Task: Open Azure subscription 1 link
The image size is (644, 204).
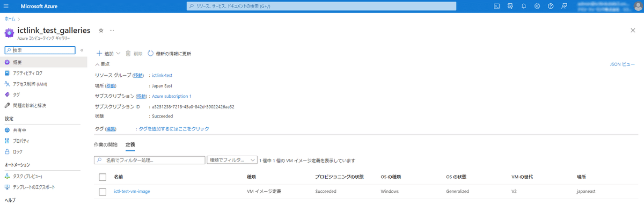Action: pos(172,96)
